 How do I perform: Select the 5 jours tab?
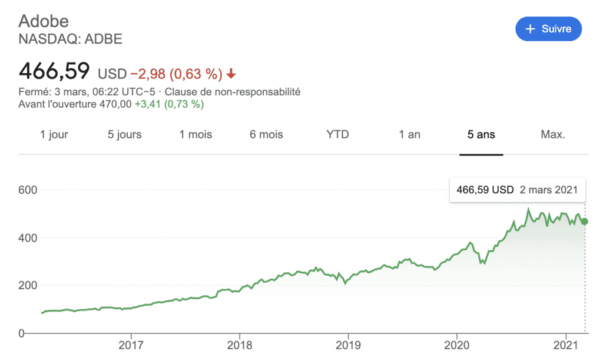(124, 134)
